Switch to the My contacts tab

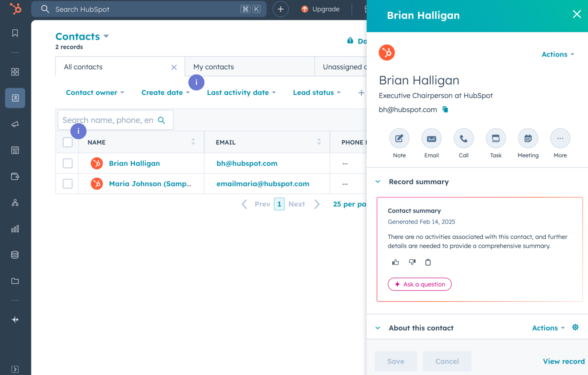coord(249,67)
